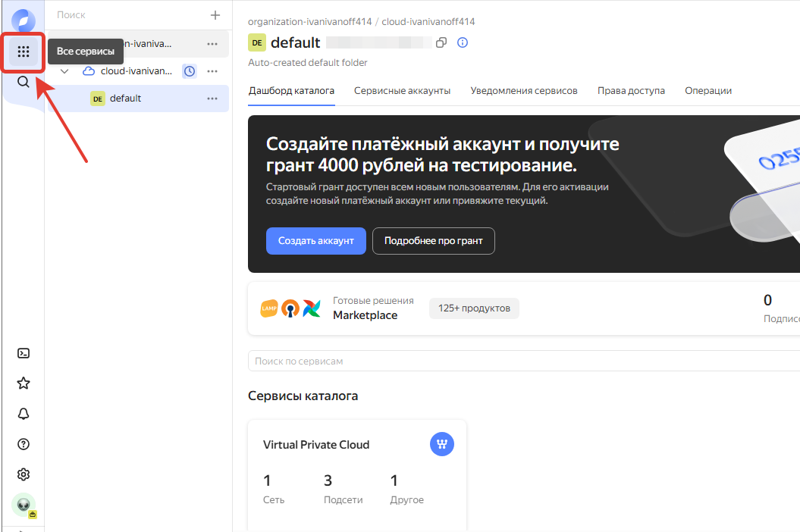Show info about the default folder
The width and height of the screenshot is (800, 532).
(463, 43)
